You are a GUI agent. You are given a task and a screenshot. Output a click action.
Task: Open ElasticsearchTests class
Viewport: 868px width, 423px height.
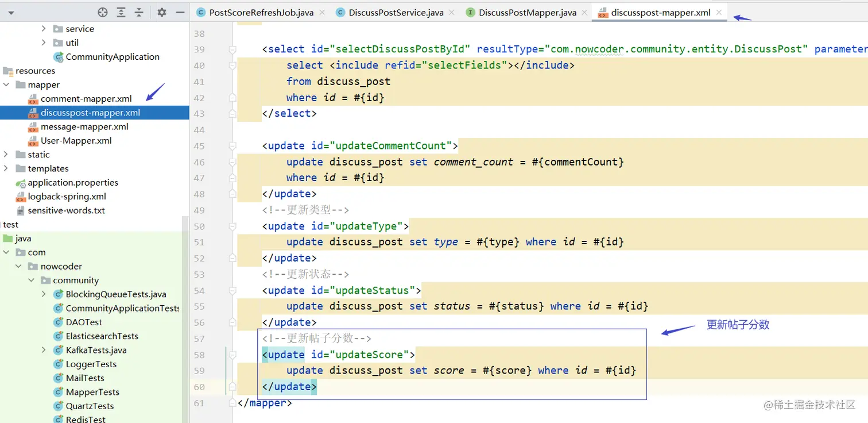[102, 336]
